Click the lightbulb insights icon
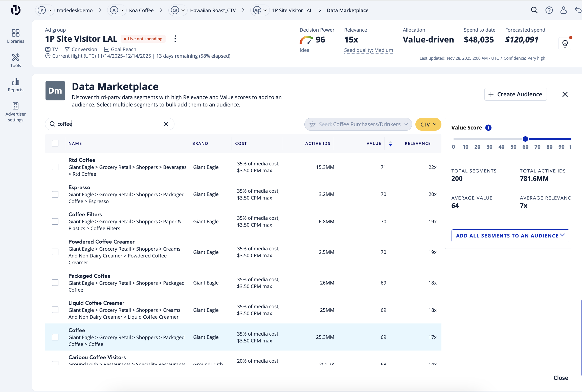The width and height of the screenshot is (582, 392). click(x=565, y=44)
